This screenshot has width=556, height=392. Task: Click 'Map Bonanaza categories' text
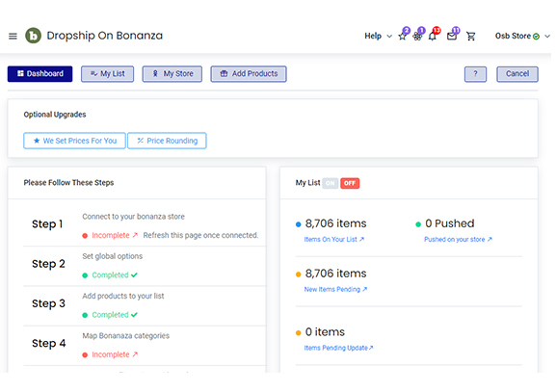click(x=126, y=335)
